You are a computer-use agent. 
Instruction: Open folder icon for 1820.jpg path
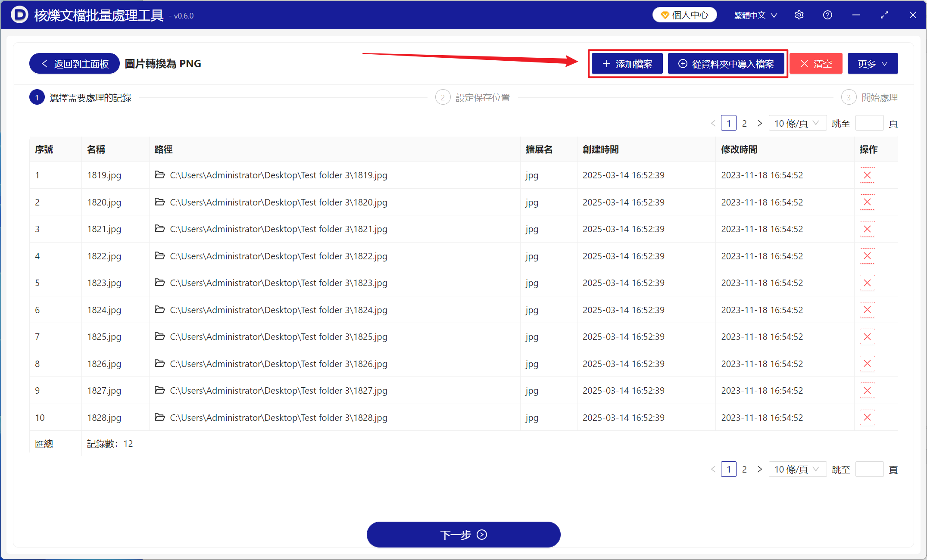tap(159, 202)
